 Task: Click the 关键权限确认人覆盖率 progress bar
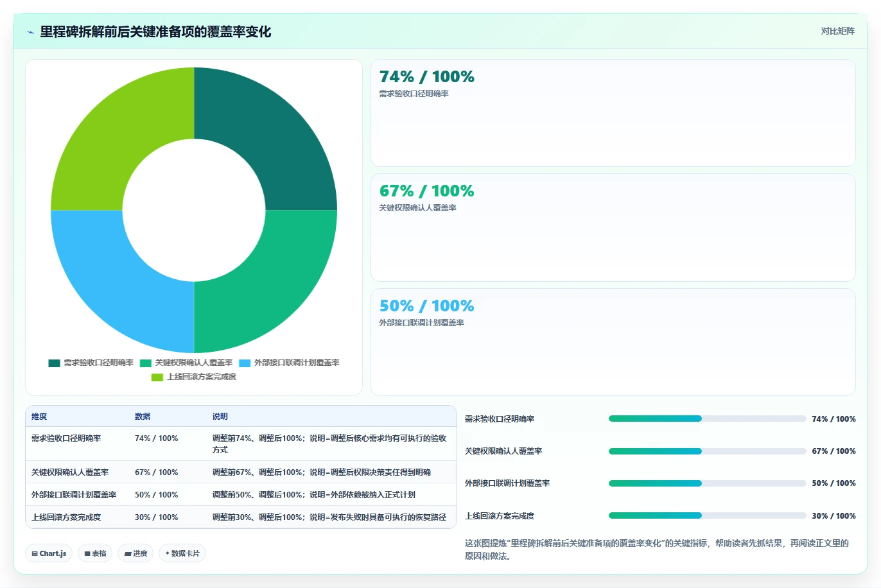707,451
